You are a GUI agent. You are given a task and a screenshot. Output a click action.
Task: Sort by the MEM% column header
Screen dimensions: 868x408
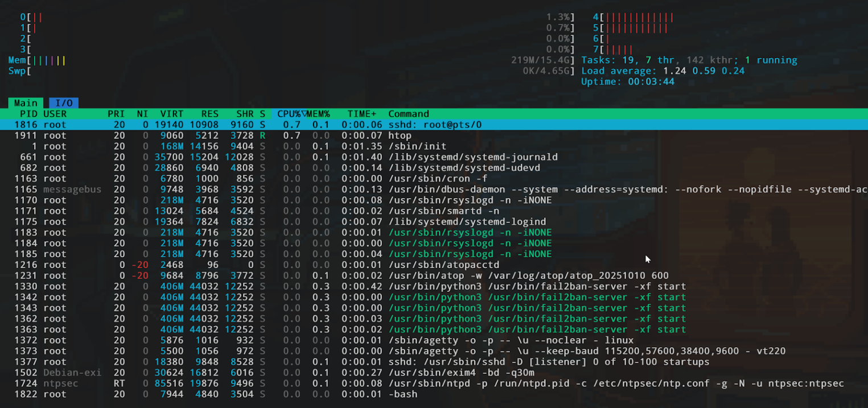318,114
